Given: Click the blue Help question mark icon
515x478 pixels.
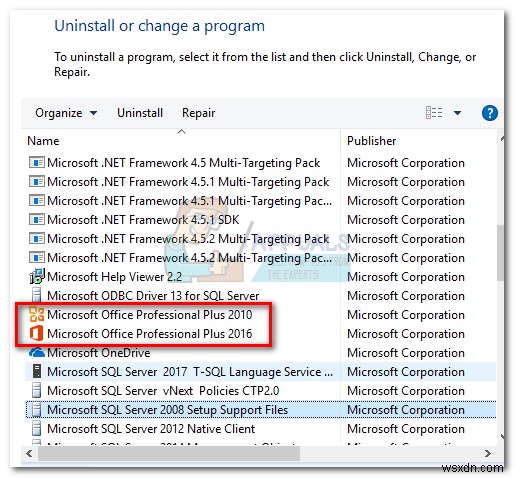Looking at the screenshot, I should [x=489, y=113].
